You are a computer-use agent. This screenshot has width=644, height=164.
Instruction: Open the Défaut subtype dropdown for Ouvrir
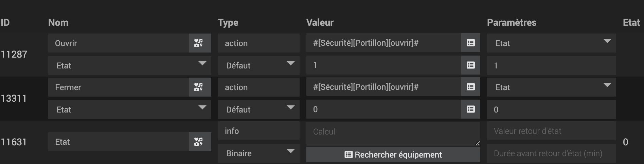tap(258, 65)
